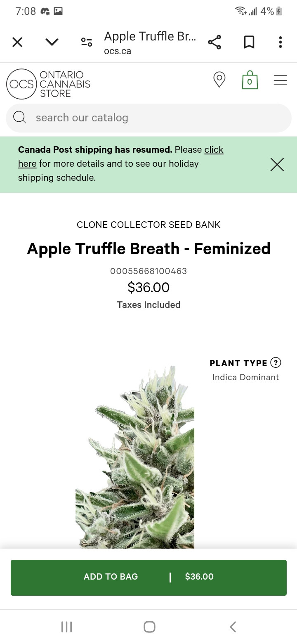
Task: Open Android recent apps
Action: point(66,627)
